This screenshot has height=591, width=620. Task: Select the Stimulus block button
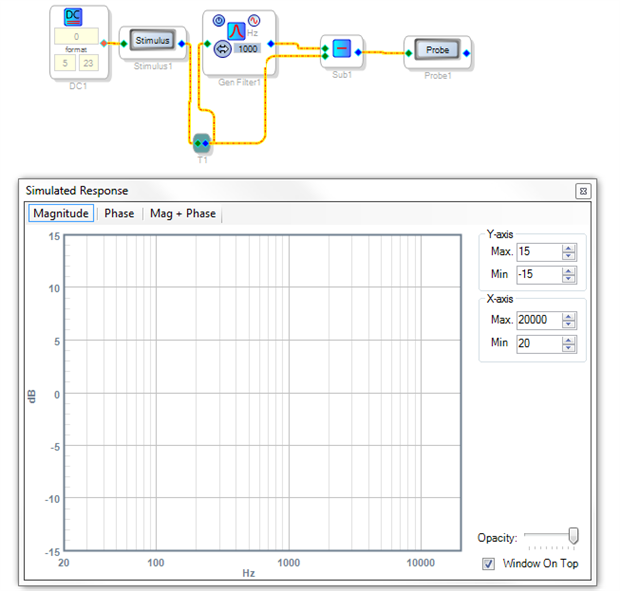152,40
